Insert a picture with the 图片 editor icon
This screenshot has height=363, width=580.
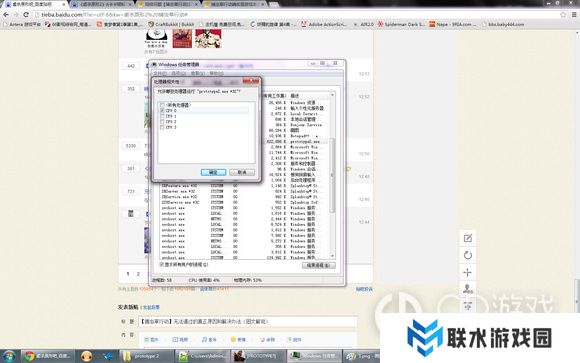point(152,340)
